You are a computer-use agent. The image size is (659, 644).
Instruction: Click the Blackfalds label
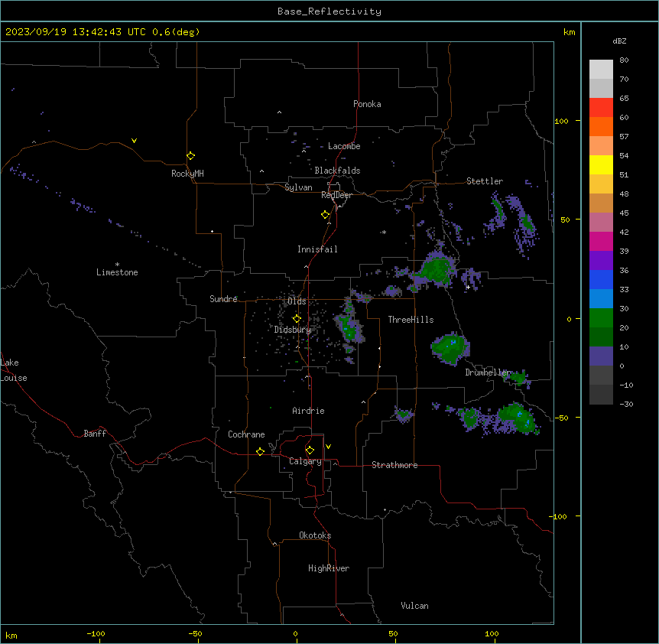337,171
